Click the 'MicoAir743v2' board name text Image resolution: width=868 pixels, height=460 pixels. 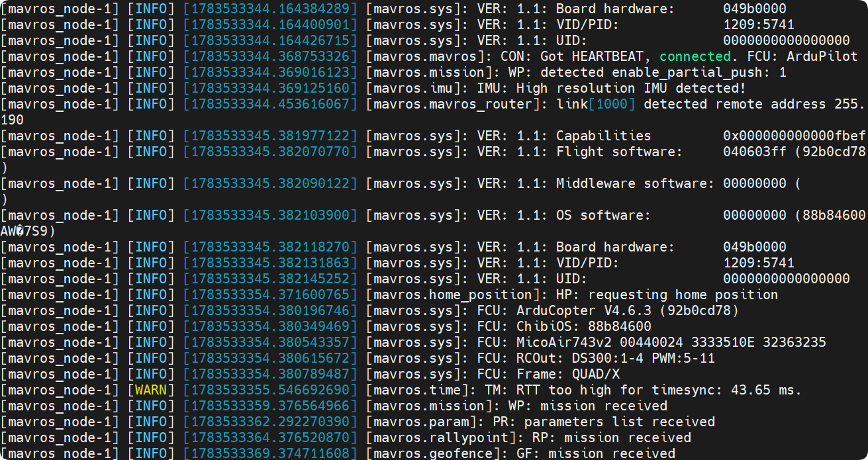tap(564, 342)
